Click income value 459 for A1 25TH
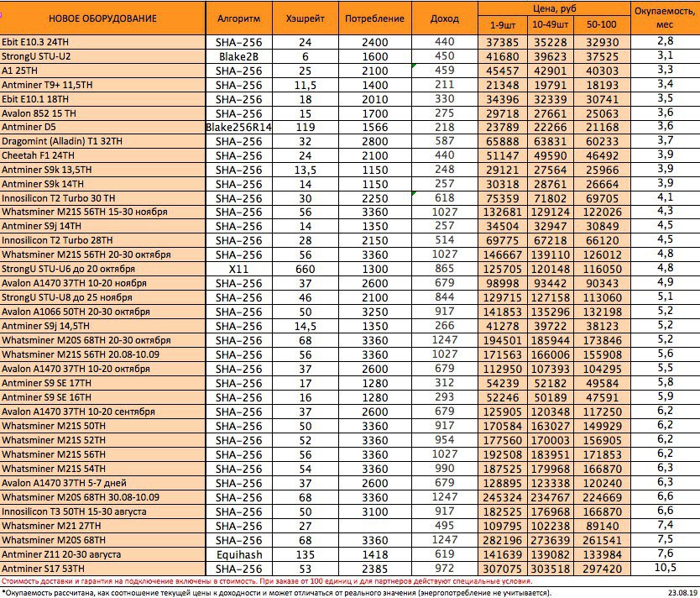This screenshot has width=700, height=598. (x=445, y=71)
